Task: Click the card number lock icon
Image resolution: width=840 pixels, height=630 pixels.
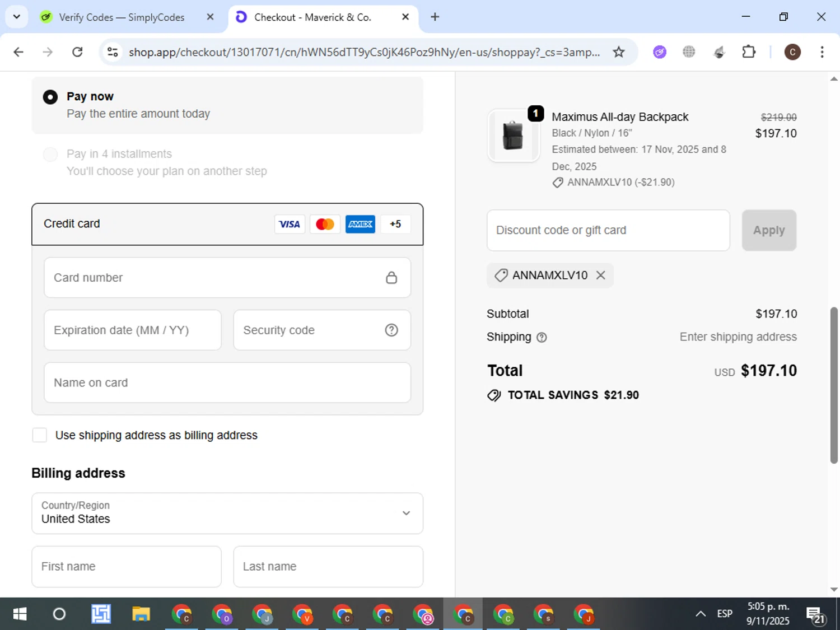Action: (x=391, y=278)
